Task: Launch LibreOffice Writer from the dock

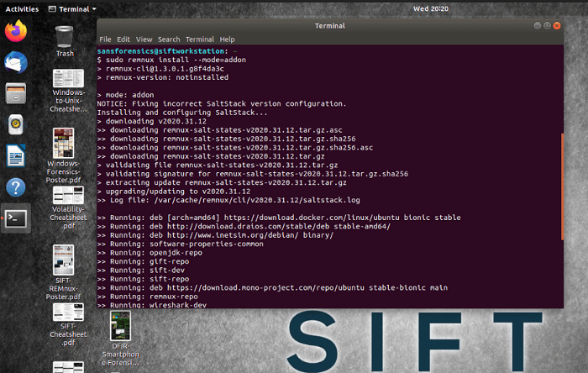Action: (15, 155)
